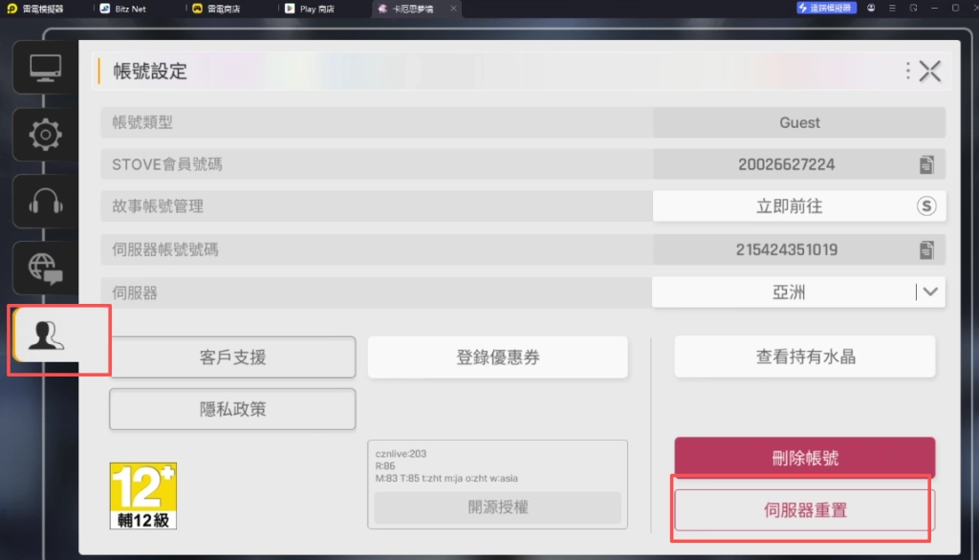Open the display settings sidebar tab
Screen dimensions: 979x560
coord(45,67)
